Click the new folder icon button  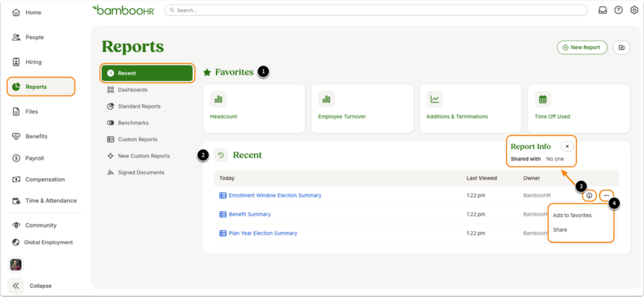coord(621,47)
